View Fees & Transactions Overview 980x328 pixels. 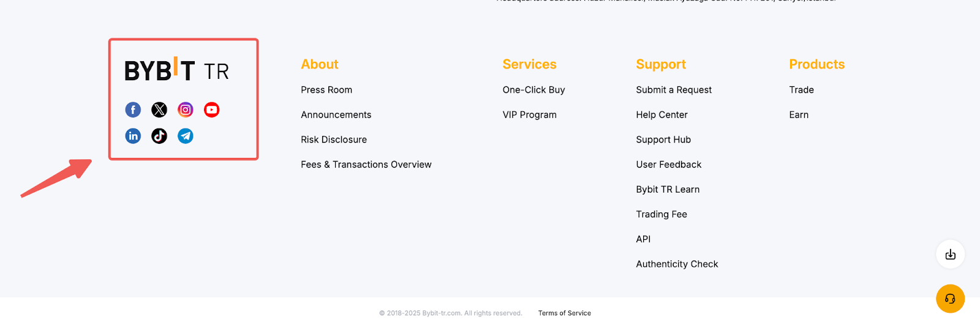(x=366, y=165)
